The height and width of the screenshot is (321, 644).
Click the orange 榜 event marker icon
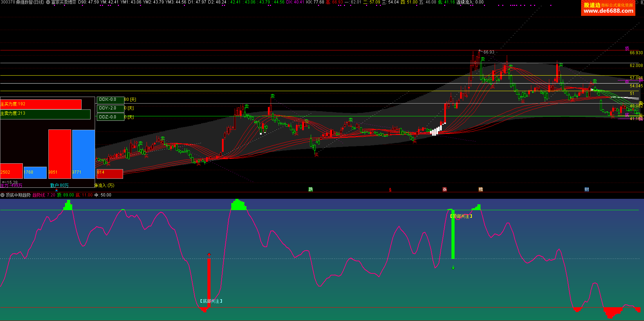[x=480, y=189]
